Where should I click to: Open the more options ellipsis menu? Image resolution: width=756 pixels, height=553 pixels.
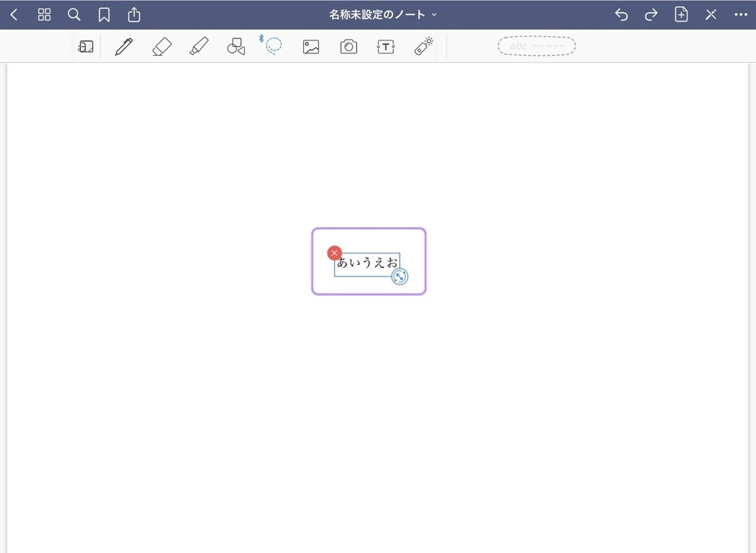coord(741,15)
